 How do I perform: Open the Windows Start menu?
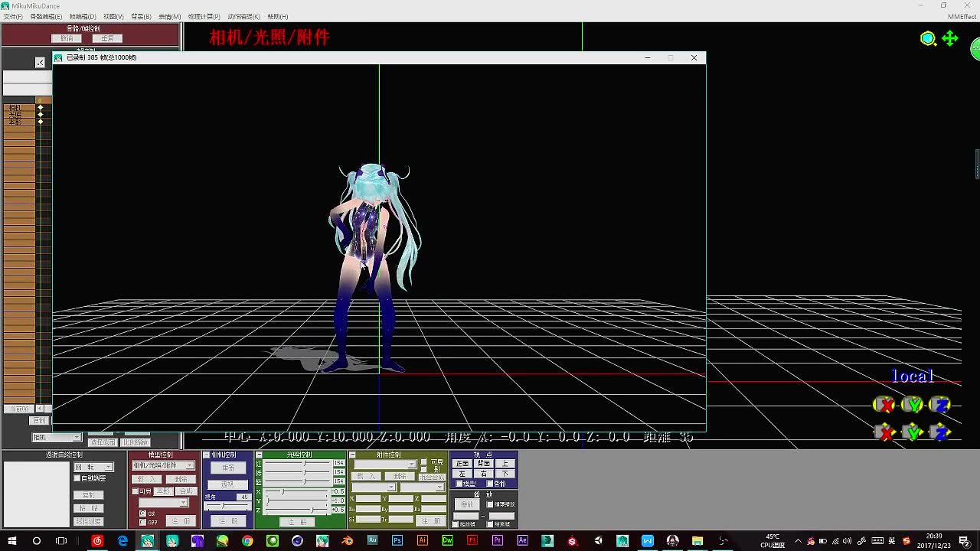[12, 541]
